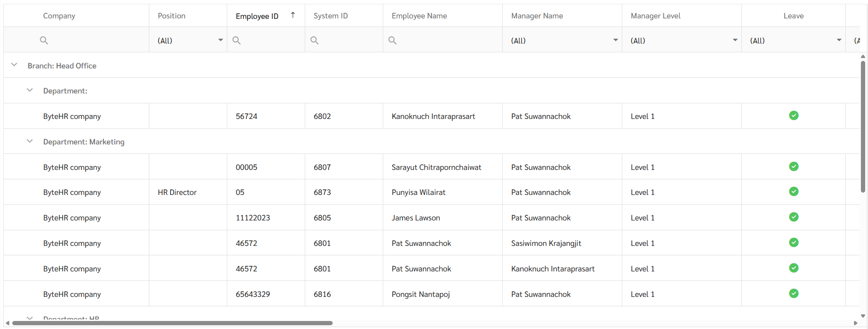Click green leave check for James Lawson

pyautogui.click(x=793, y=217)
